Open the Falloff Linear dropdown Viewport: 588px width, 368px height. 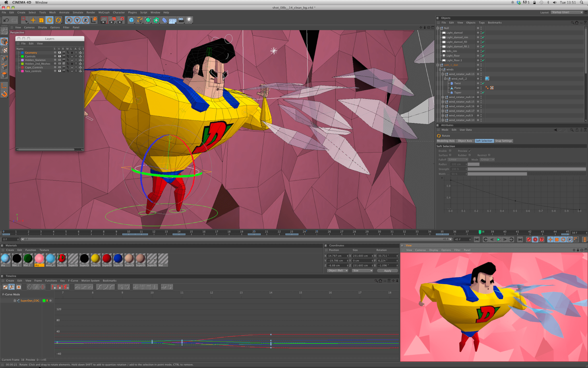pos(458,160)
